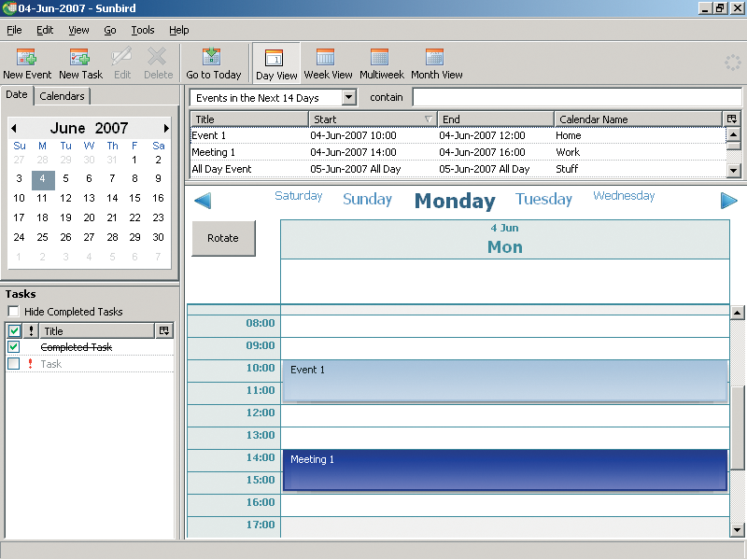Screen dimensions: 747x560
Task: Select All Day Event row in list
Action: (x=458, y=169)
